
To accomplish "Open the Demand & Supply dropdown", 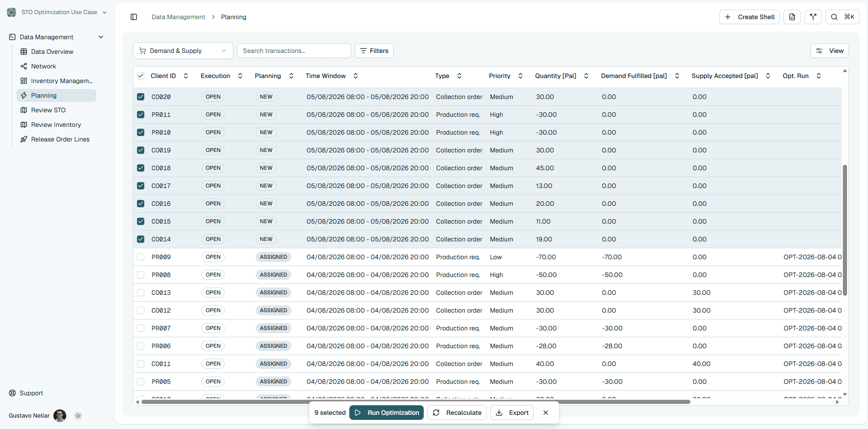I will [x=183, y=51].
